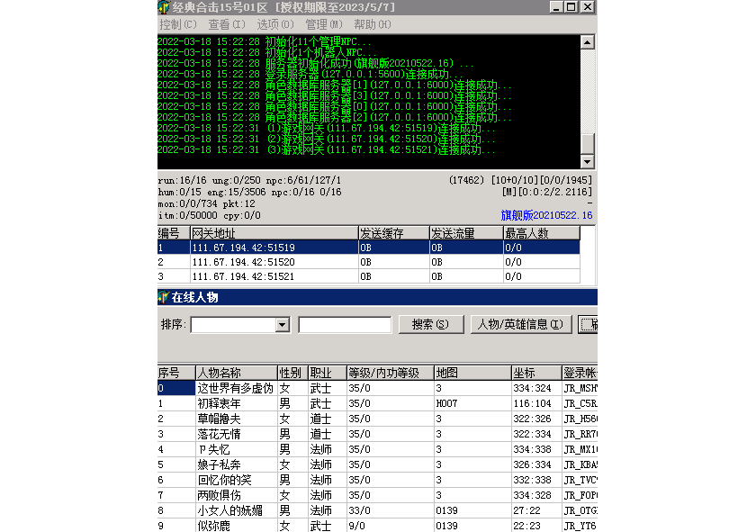
Task: Click the search text field beside 排序
Action: point(345,325)
